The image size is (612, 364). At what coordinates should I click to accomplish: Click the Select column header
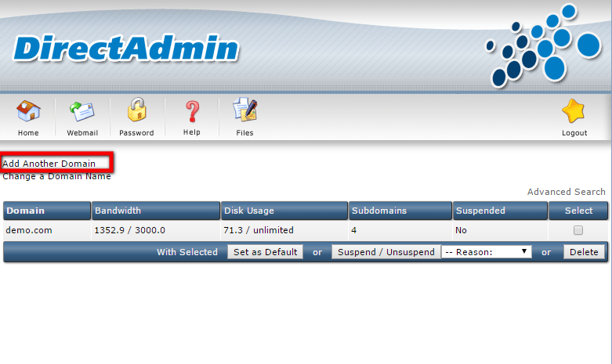pos(578,211)
